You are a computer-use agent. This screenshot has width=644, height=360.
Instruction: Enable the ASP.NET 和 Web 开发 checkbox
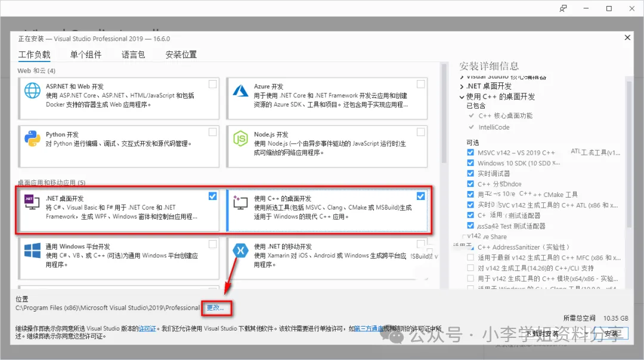point(212,84)
